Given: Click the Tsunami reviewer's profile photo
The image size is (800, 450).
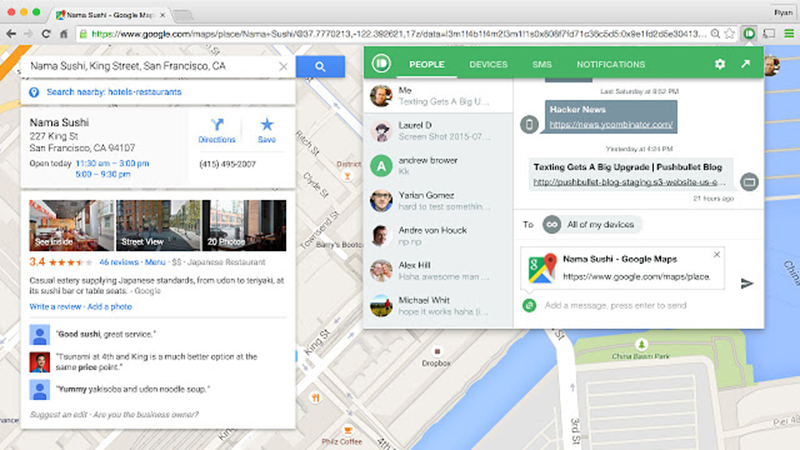Looking at the screenshot, I should pos(39,362).
